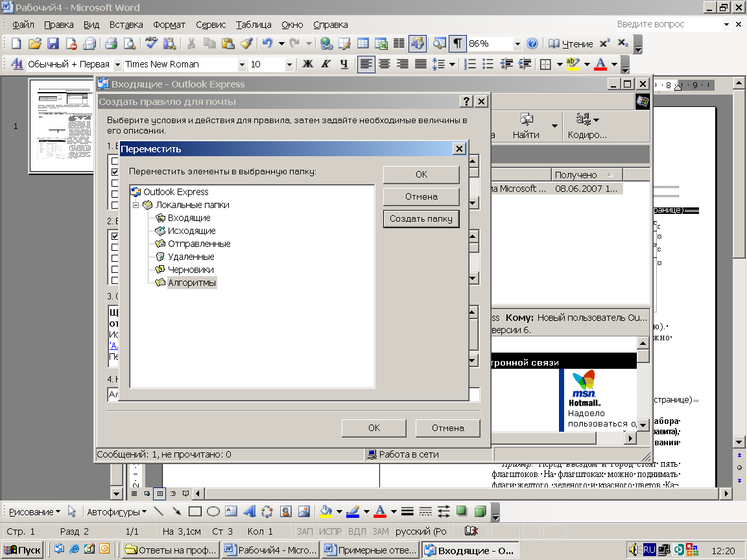Cut selection with the scissors icon
This screenshot has width=747, height=560.
[x=191, y=44]
